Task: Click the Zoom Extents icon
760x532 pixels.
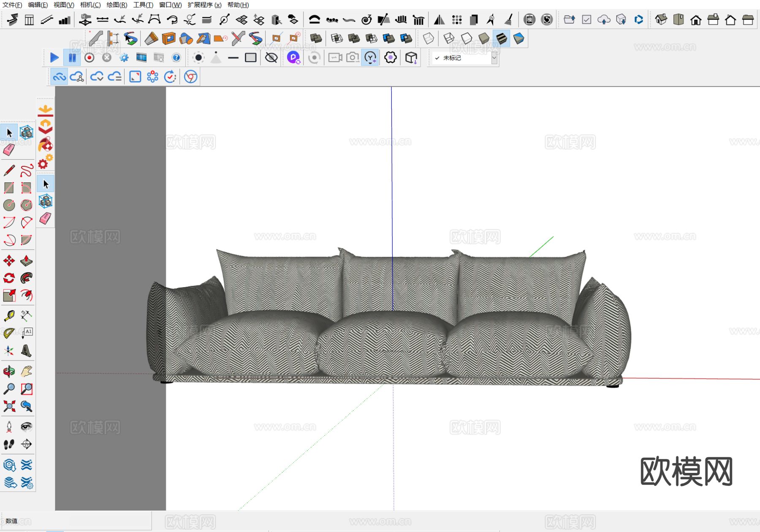Action: pos(9,406)
